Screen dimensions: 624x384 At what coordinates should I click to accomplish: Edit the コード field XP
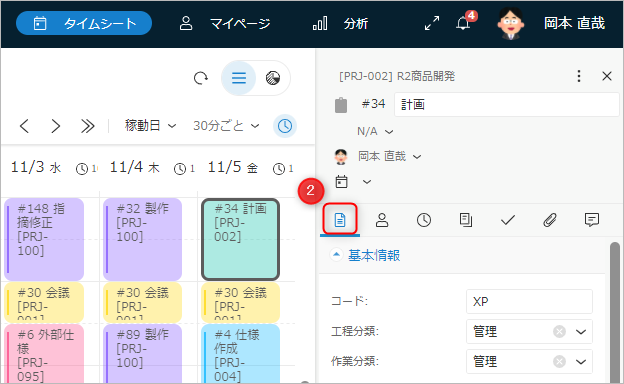[529, 302]
